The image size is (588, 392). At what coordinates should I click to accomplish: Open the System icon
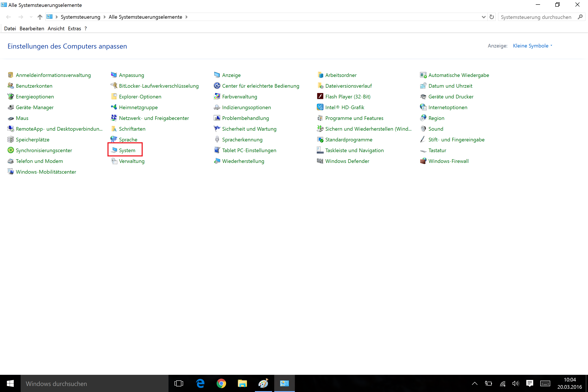(x=114, y=150)
